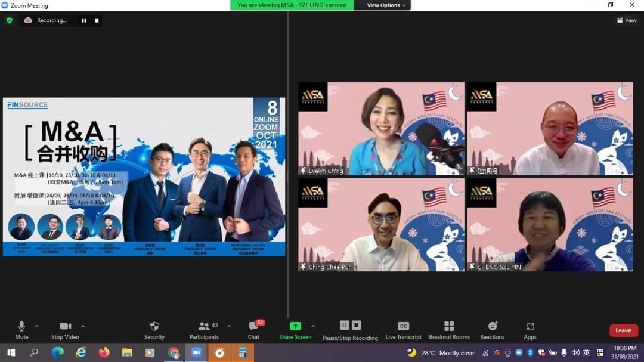The width and height of the screenshot is (644, 362).
Task: Click the Leave button
Action: (x=623, y=330)
